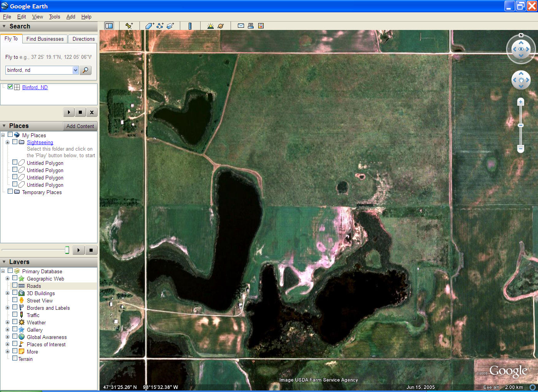The height and width of the screenshot is (392, 538).
Task: Open the Fly To search history dropdown
Action: click(75, 70)
